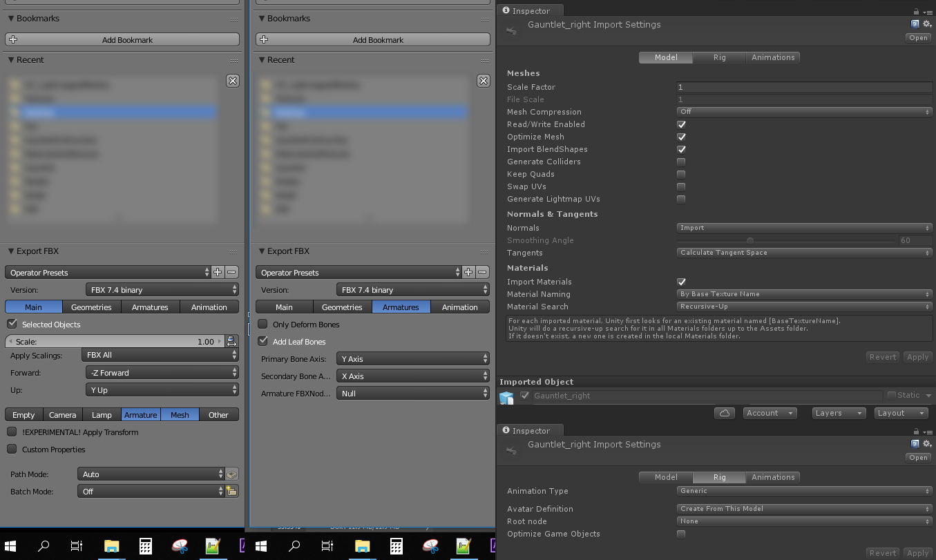Add a new Operator Preset with the plus icon

click(217, 272)
